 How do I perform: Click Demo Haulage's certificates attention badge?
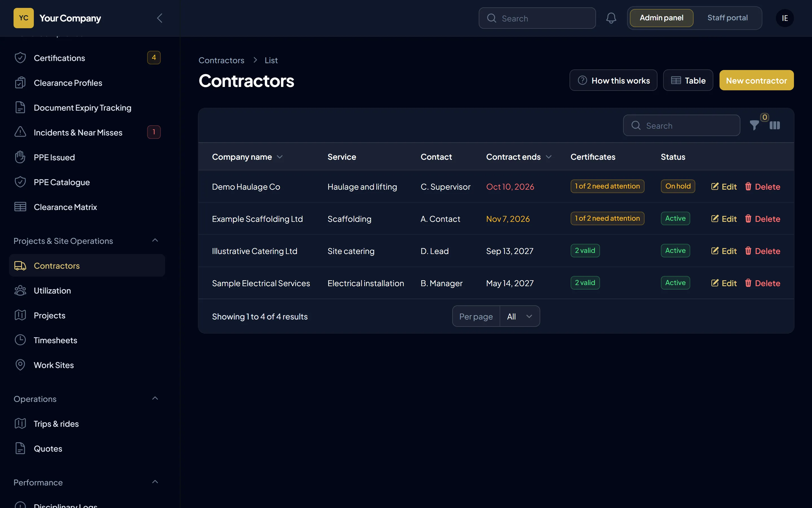(607, 186)
